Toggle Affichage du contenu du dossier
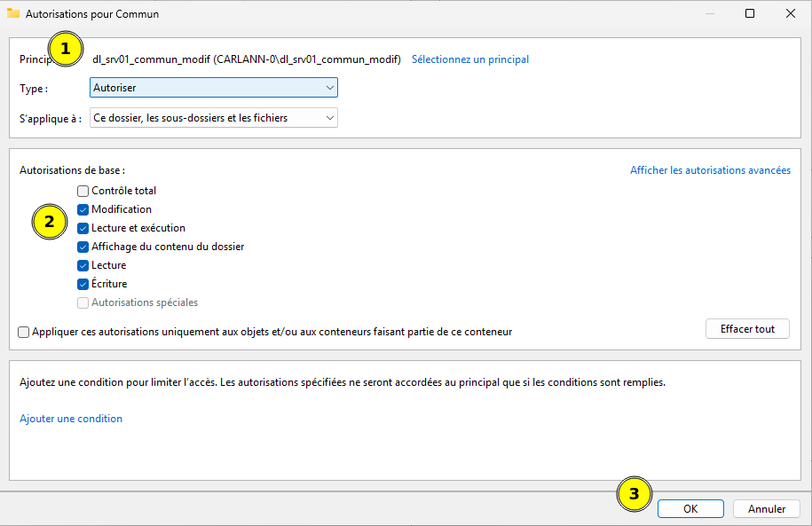Viewport: 812px width, 526px height. point(83,247)
